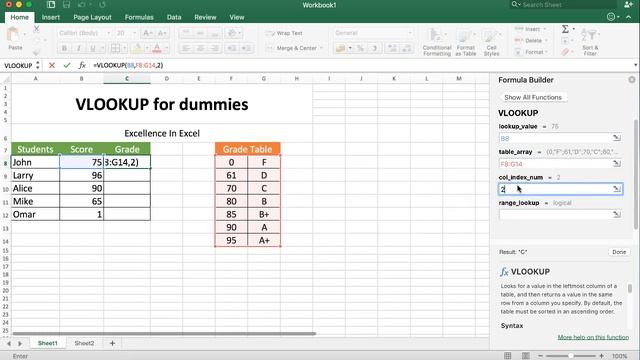Collapse range selector for range_lookup
The height and width of the screenshot is (360, 640).
(x=617, y=214)
